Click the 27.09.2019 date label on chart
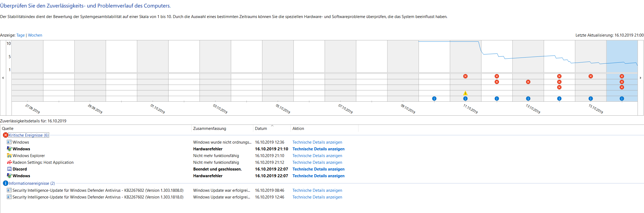 [x=32, y=109]
